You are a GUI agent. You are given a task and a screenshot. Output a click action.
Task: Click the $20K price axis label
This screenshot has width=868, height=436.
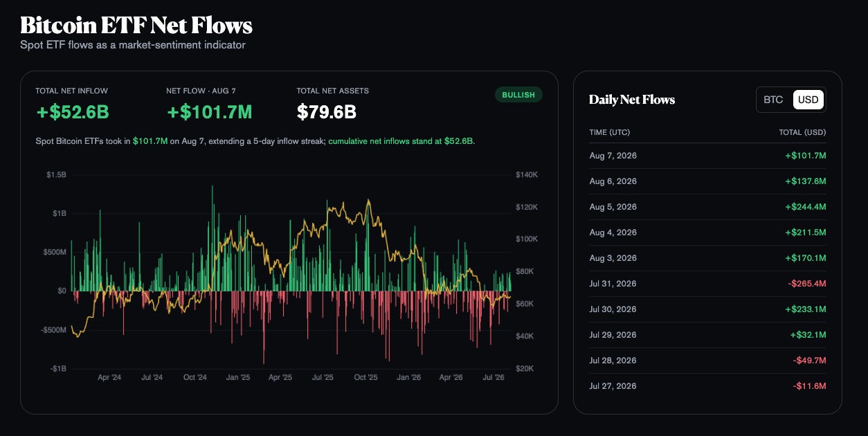point(525,369)
